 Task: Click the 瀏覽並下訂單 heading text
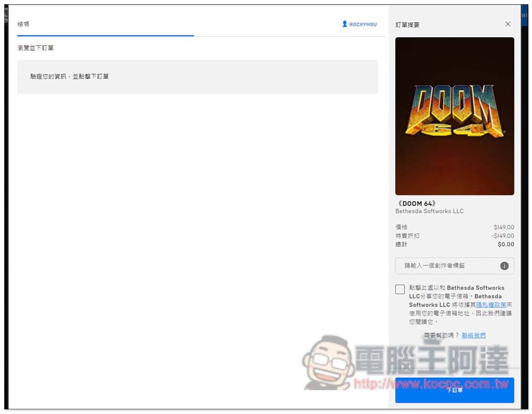click(x=35, y=48)
